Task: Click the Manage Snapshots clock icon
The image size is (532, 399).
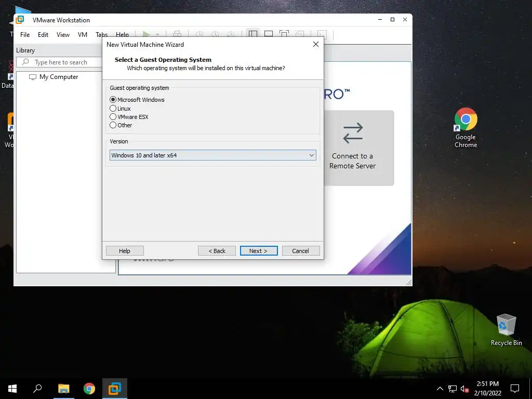Action: (x=231, y=34)
